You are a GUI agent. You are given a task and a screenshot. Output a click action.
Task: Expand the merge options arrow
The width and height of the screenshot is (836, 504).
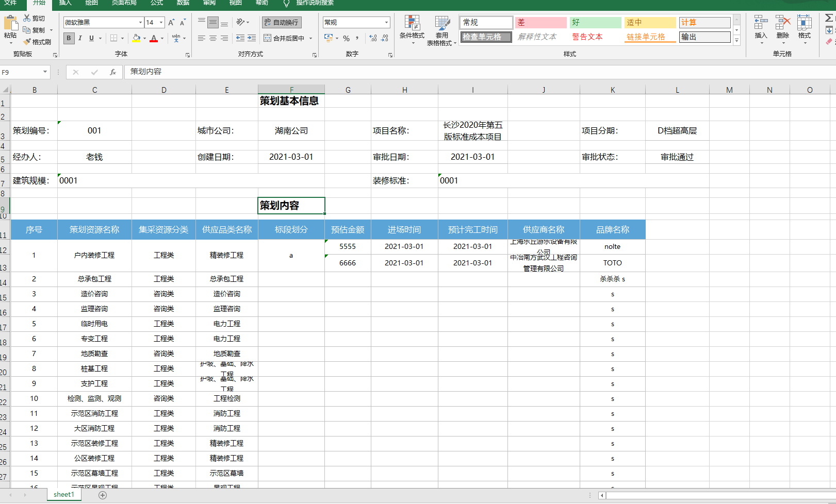(310, 38)
